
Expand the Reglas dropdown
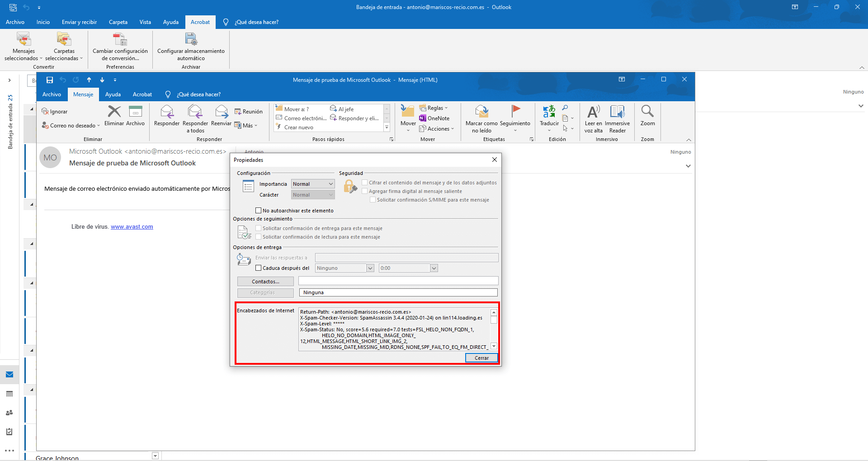(446, 108)
